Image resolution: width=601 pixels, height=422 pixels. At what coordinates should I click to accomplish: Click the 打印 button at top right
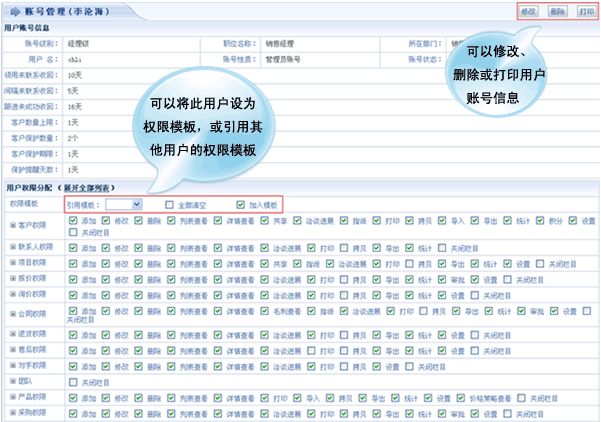(x=586, y=11)
